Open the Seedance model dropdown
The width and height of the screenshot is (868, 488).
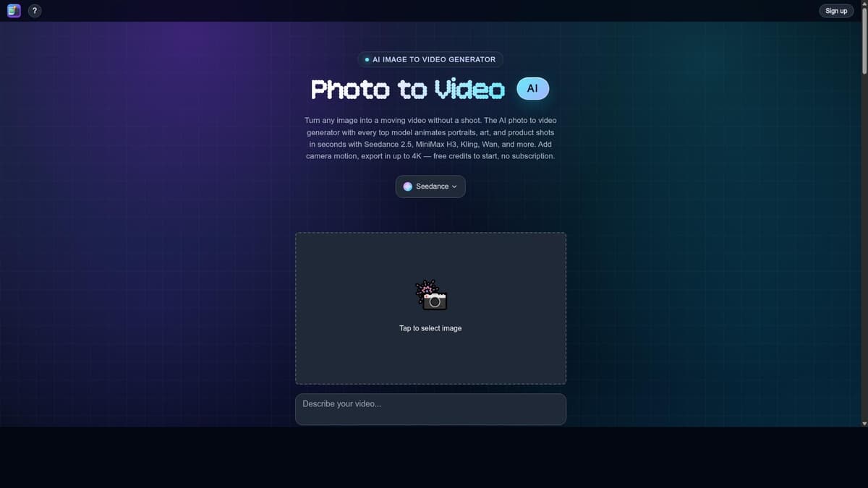point(430,187)
